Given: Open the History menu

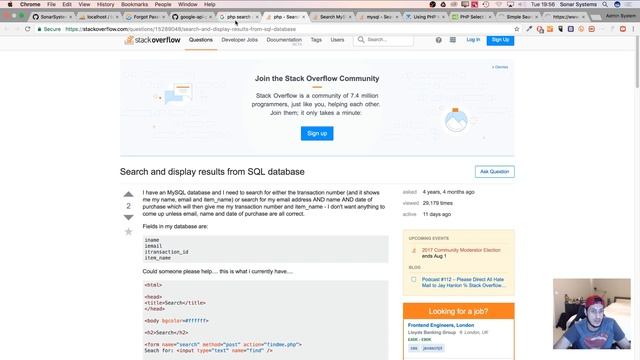Looking at the screenshot, I should [105, 4].
